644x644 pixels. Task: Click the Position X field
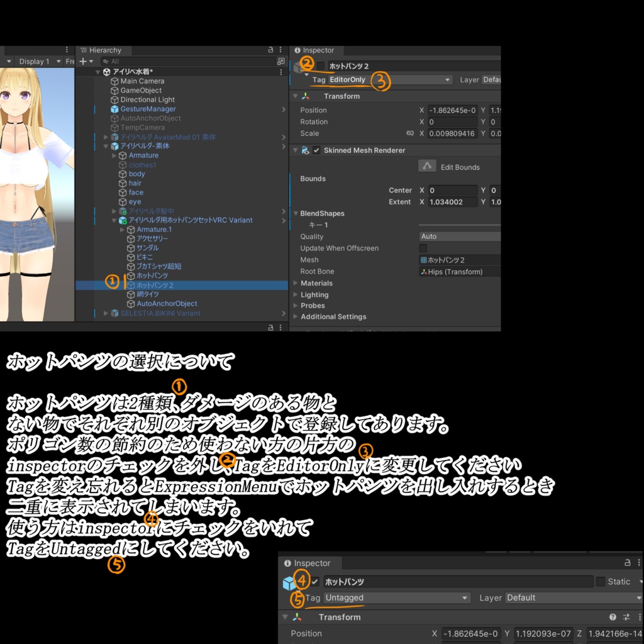point(452,110)
